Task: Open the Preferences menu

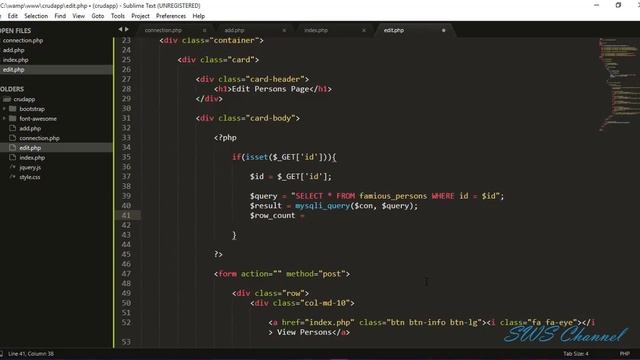Action: pos(171,16)
